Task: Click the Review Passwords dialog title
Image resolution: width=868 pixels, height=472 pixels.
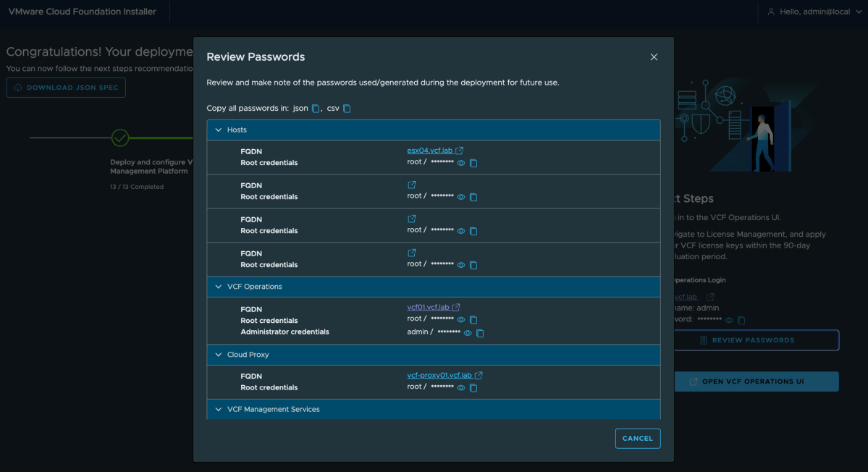Action: pos(256,57)
